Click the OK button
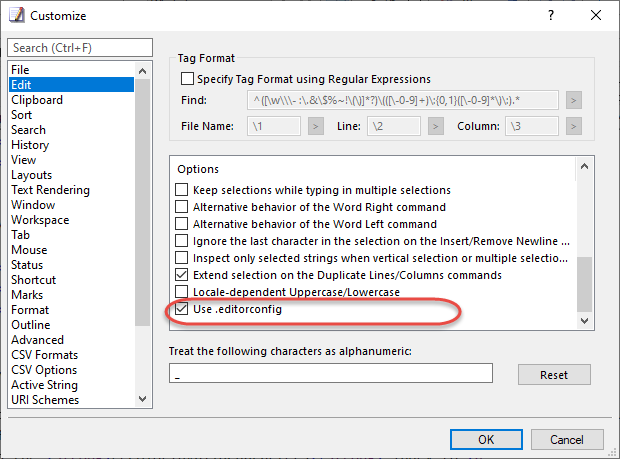 pyautogui.click(x=486, y=439)
